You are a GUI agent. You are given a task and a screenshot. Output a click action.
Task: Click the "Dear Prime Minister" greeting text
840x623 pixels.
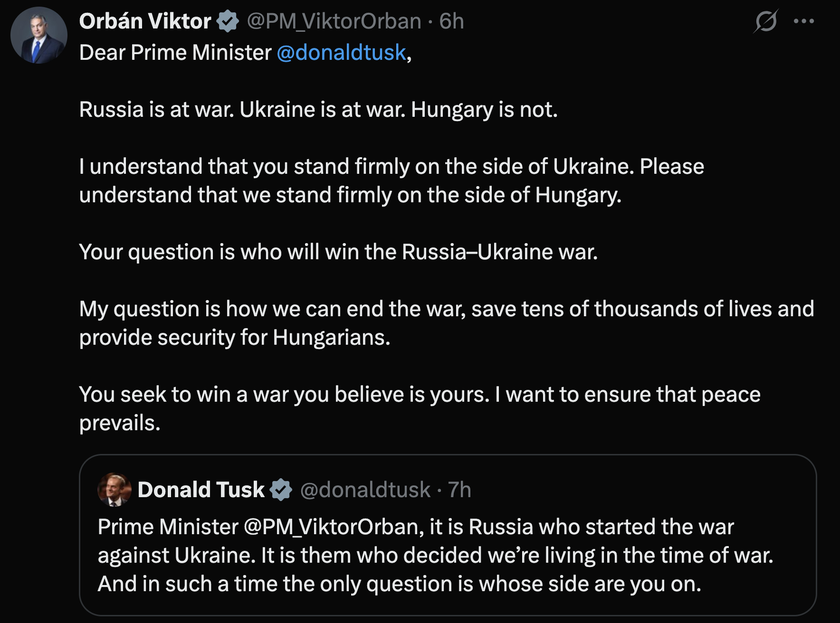[175, 53]
